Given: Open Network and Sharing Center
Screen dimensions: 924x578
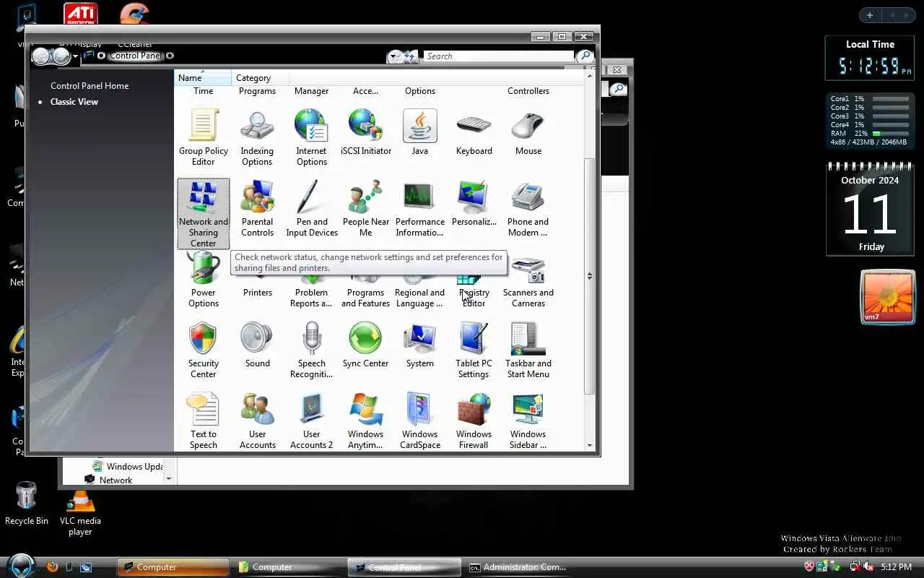Looking at the screenshot, I should pos(204,214).
